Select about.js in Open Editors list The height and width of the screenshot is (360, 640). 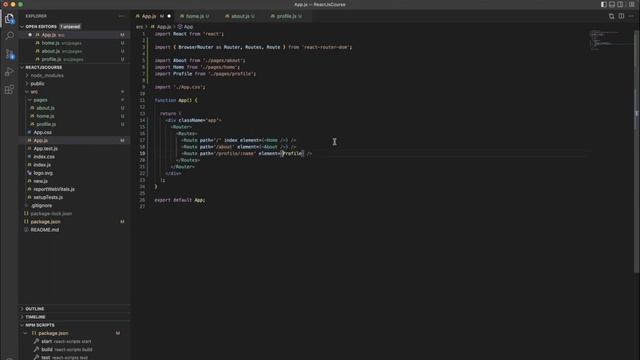pyautogui.click(x=75, y=51)
